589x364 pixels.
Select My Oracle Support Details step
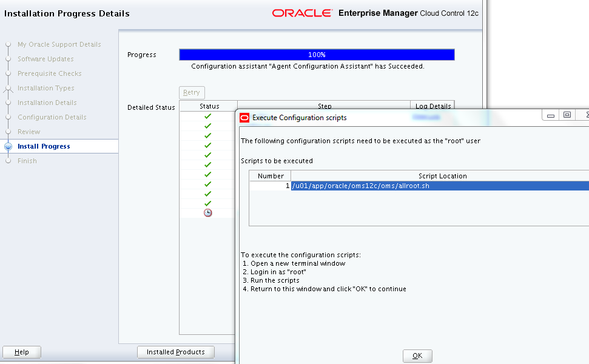(x=59, y=44)
